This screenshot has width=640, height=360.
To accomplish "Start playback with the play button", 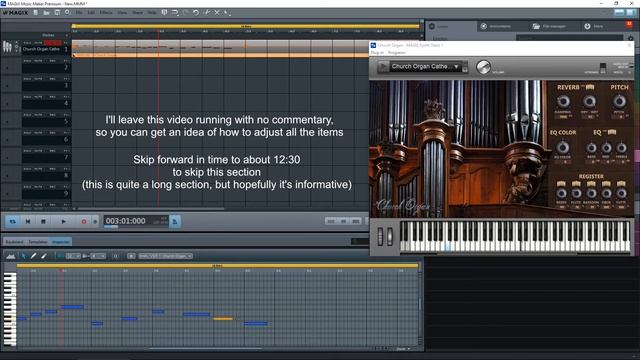I will click(63, 221).
